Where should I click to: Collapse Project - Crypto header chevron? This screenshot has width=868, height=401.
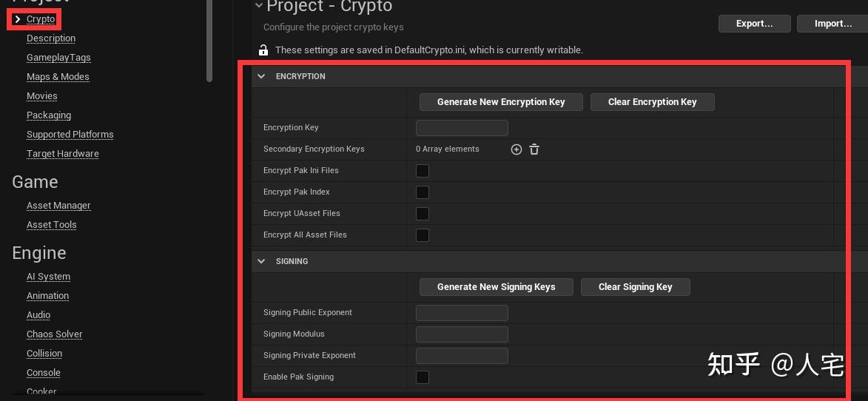(258, 6)
